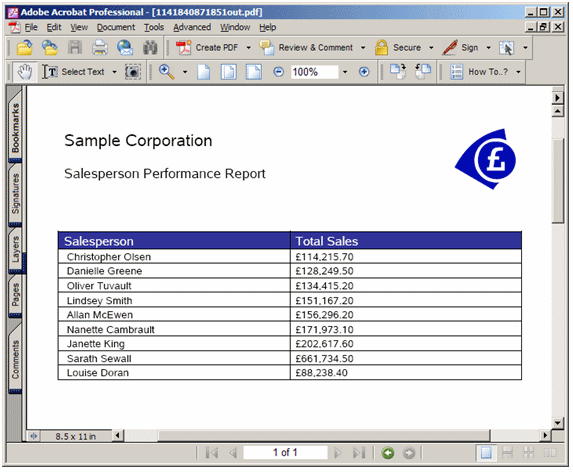The height and width of the screenshot is (472, 573).
Task: Toggle Continuous page layout in status bar
Action: click(x=507, y=453)
